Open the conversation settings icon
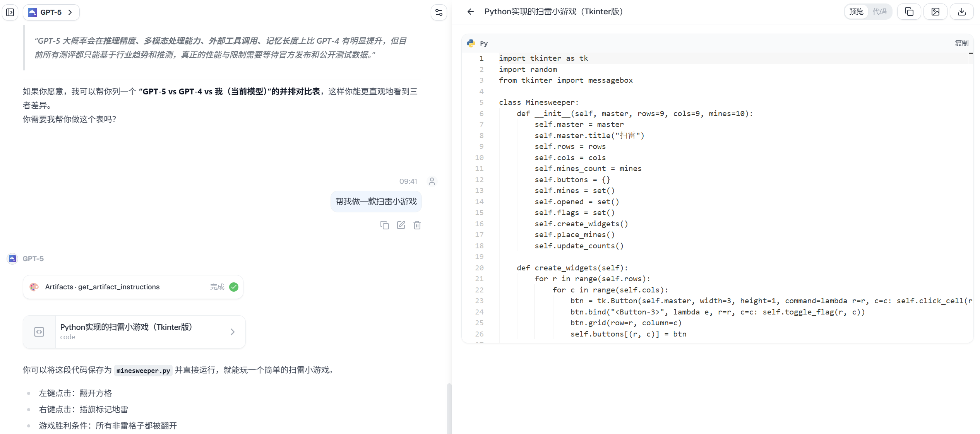This screenshot has width=980, height=434. (x=438, y=12)
